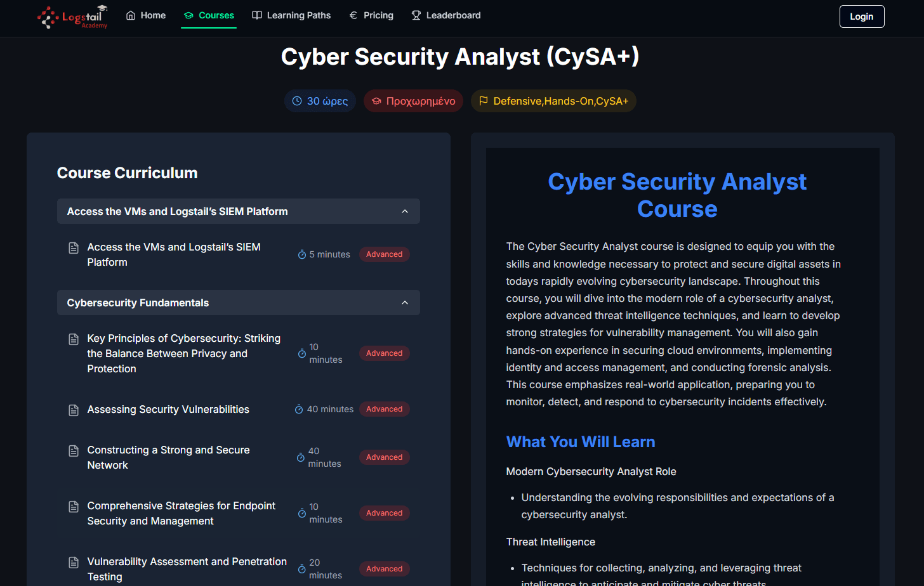Open Key Principles of Cybersecurity lesson
This screenshot has height=586, width=924.
pyautogui.click(x=184, y=353)
